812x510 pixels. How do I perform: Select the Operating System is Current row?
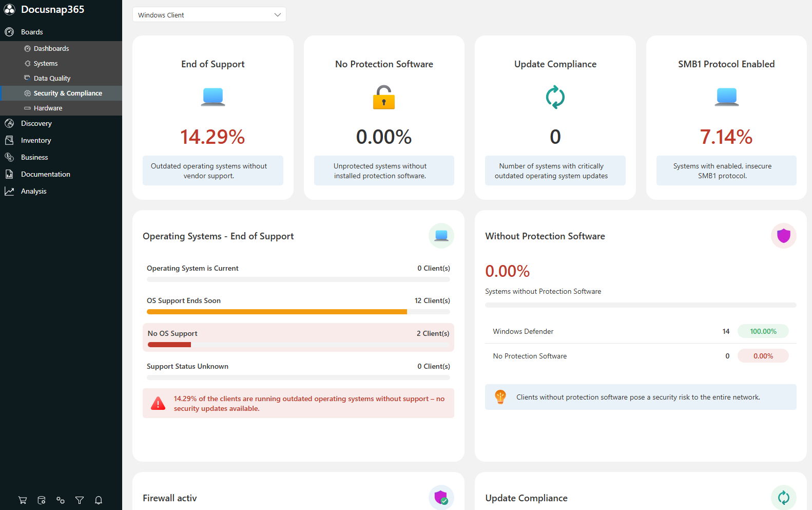click(298, 272)
